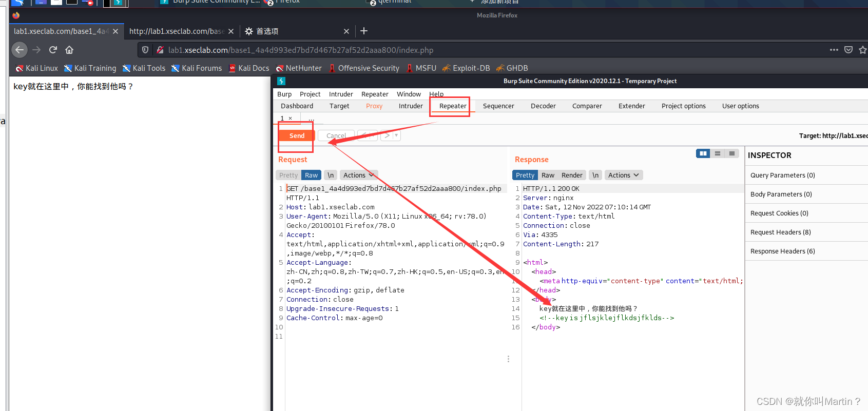The width and height of the screenshot is (868, 411).
Task: Switch to the Comparer tab
Action: coord(587,106)
